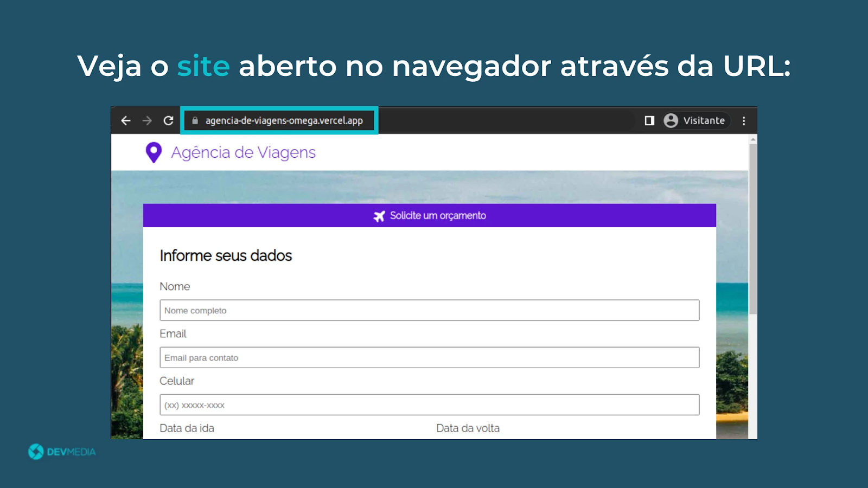Screen dimensions: 868x488
Task: Click the Nome completo input field
Action: coord(429,310)
